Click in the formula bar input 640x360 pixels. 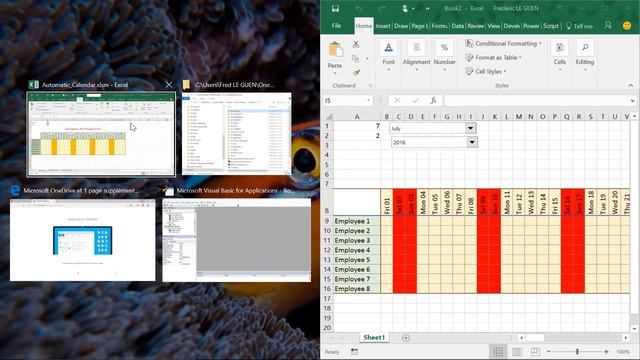pos(536,100)
